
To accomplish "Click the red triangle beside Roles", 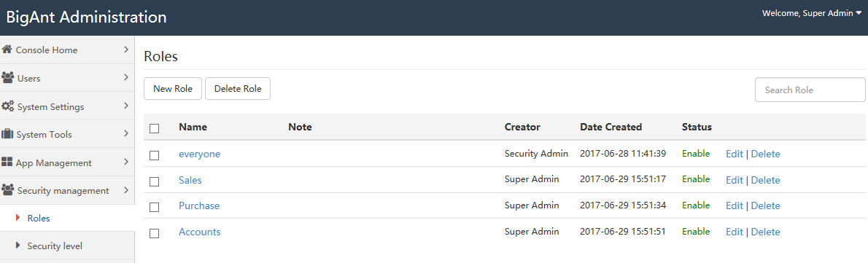I will (18, 218).
